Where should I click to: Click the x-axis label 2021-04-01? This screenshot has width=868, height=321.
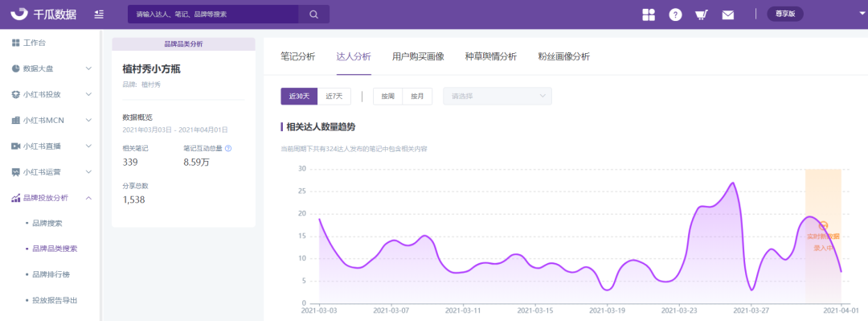(x=841, y=311)
